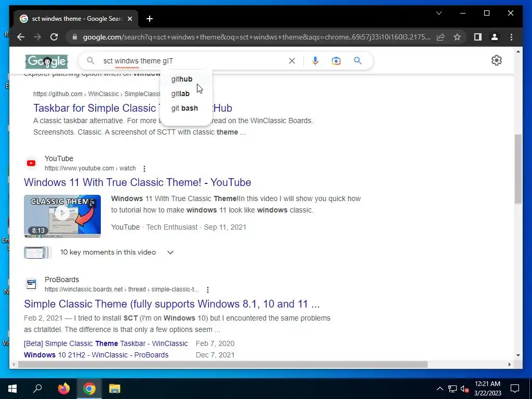
Task: Open options dots beside ProBoards result URL
Action: (x=208, y=290)
